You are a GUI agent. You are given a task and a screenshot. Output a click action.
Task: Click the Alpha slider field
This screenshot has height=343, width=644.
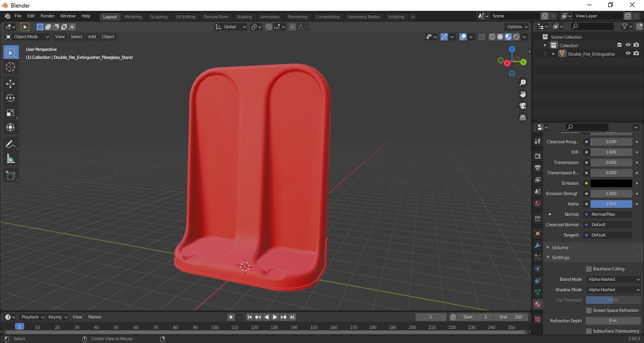(611, 204)
